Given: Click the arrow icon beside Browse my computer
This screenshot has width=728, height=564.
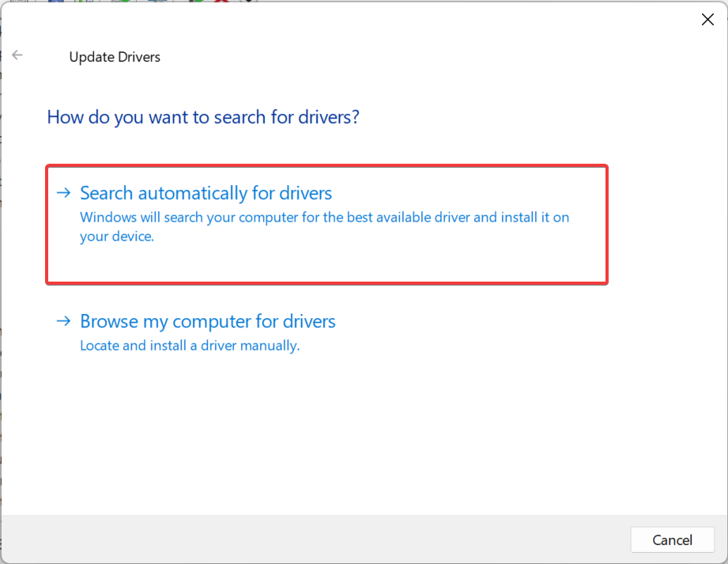Looking at the screenshot, I should (x=63, y=320).
